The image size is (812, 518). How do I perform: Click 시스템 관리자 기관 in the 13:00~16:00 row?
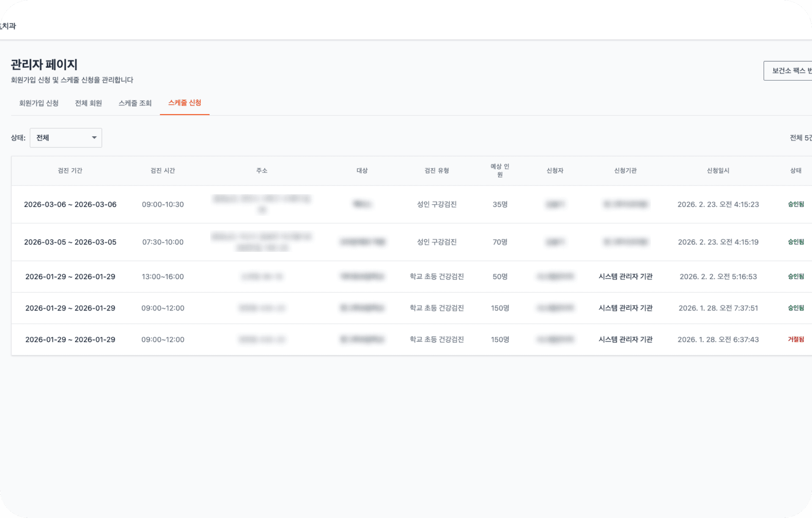625,277
